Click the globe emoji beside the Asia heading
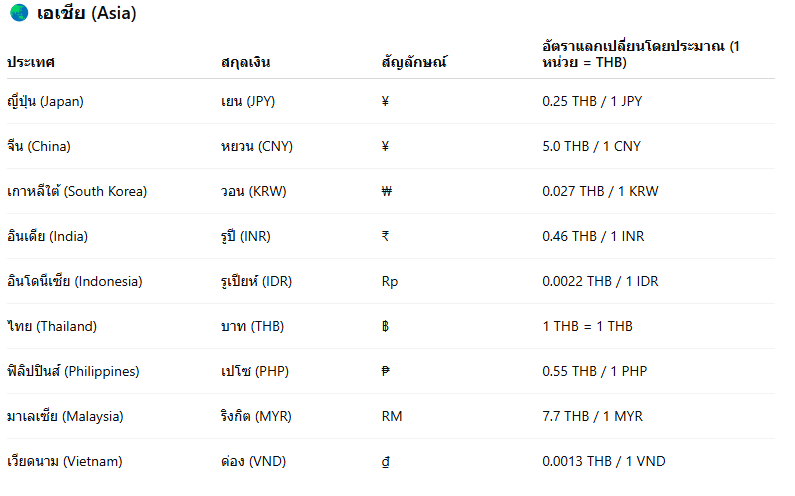This screenshot has width=795, height=496. point(18,14)
